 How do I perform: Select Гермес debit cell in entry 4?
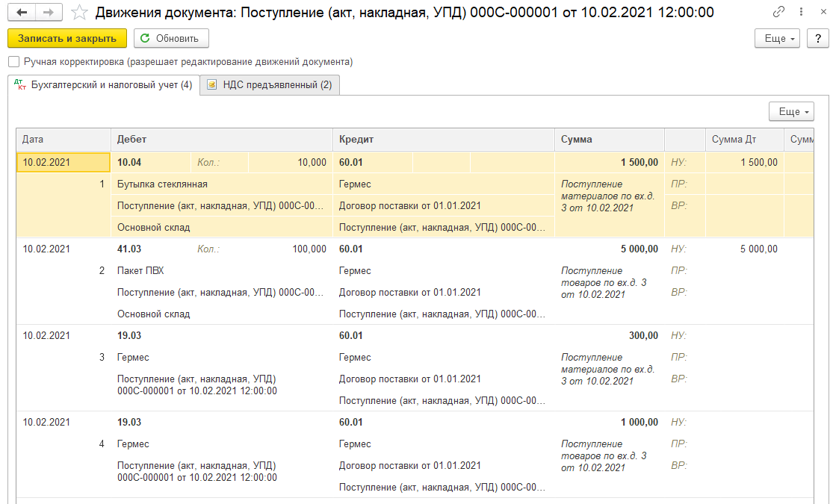[222, 444]
